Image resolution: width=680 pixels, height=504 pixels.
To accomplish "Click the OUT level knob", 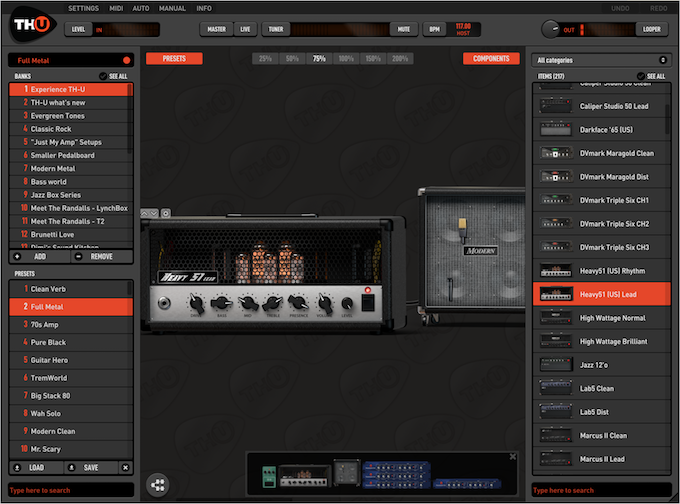I will 550,29.
